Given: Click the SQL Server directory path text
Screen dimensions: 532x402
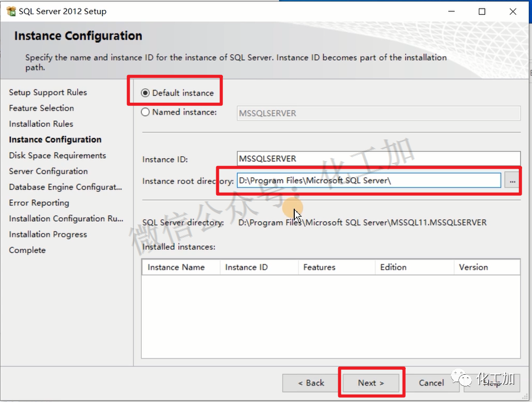Looking at the screenshot, I should tap(362, 222).
